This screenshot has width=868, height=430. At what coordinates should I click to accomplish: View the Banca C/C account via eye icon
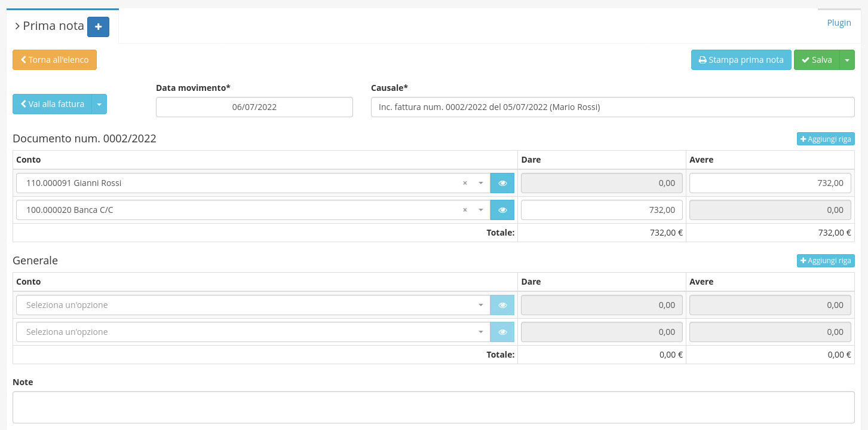(502, 210)
